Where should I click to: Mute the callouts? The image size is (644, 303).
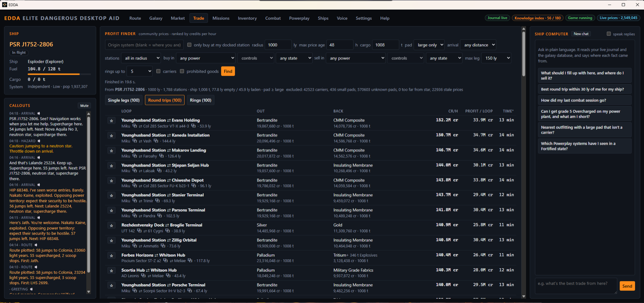click(84, 106)
